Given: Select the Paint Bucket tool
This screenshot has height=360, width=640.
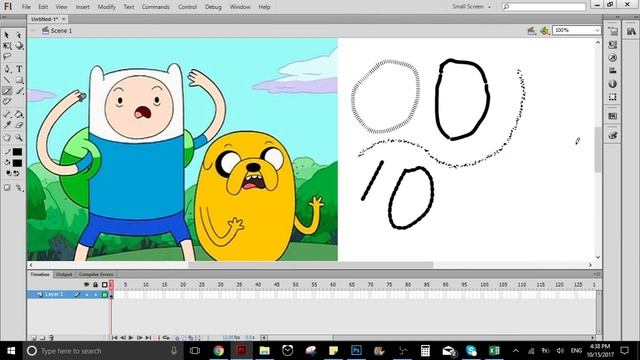Looking at the screenshot, I should coord(19,114).
